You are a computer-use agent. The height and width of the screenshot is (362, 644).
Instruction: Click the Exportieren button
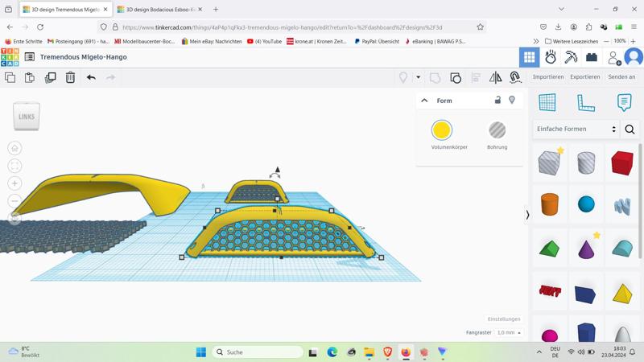[584, 77]
